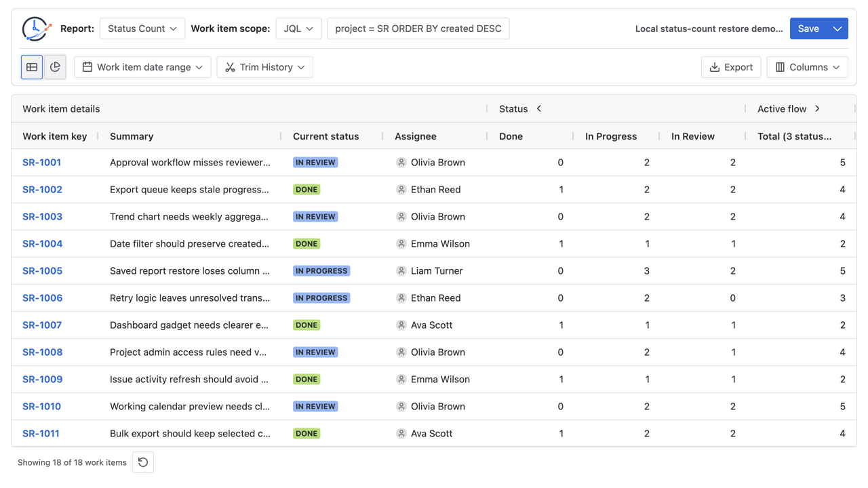Open work item SR-1008

tap(42, 352)
